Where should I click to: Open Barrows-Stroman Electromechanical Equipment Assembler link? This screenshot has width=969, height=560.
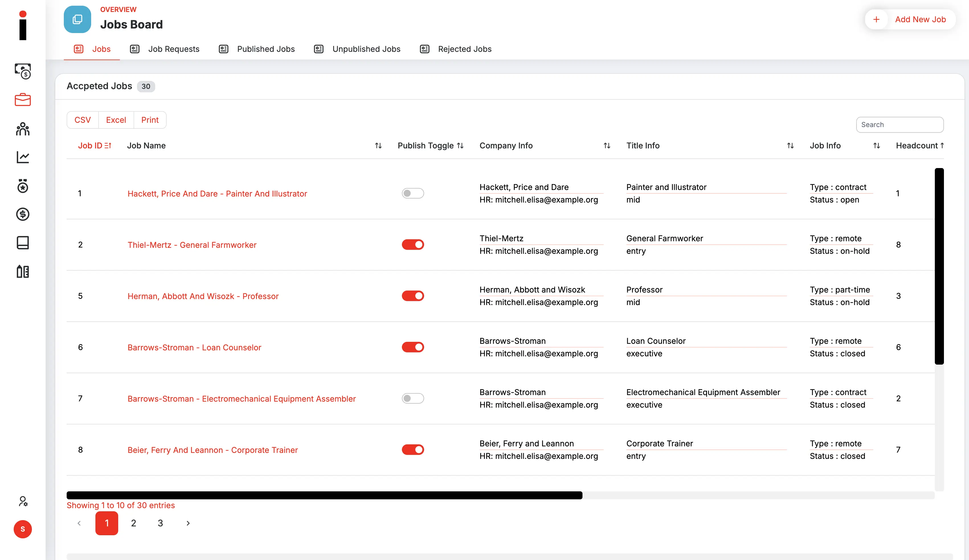point(242,399)
